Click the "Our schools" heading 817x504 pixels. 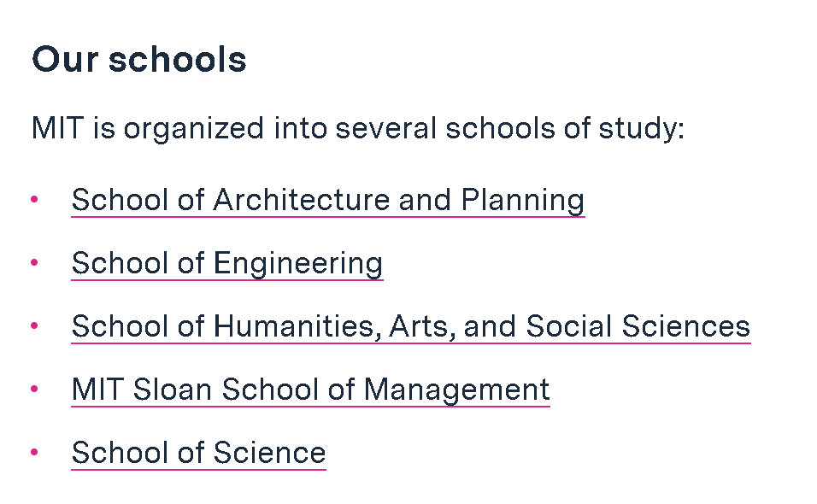click(139, 60)
